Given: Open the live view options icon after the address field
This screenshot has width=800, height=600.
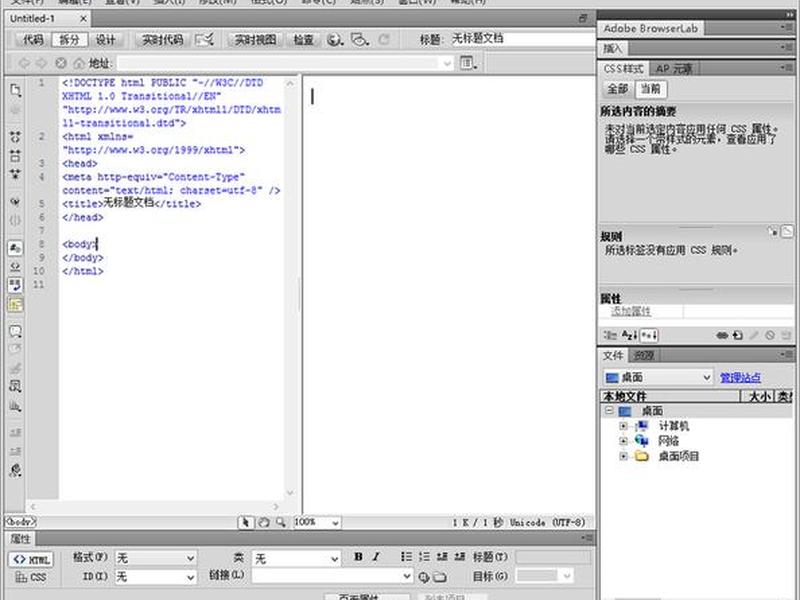Looking at the screenshot, I should click(x=468, y=63).
